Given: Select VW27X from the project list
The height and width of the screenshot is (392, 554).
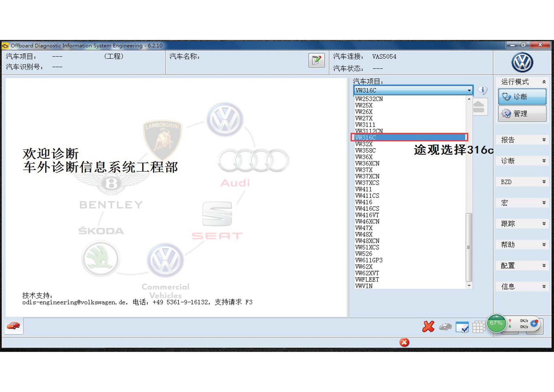Looking at the screenshot, I should coord(410,118).
